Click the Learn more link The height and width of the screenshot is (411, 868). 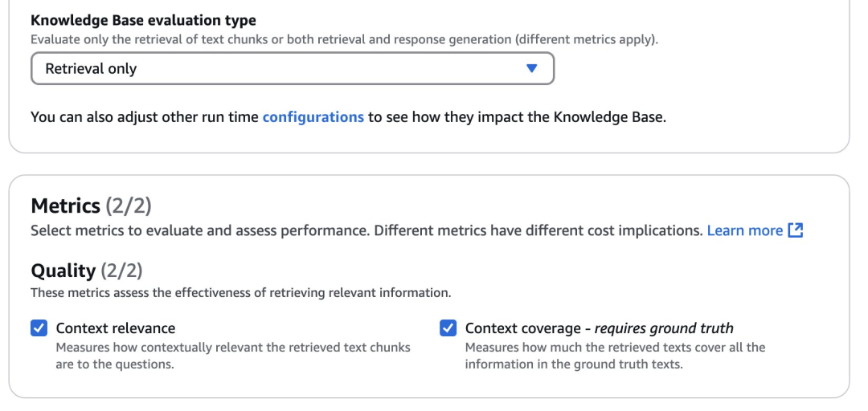point(744,231)
